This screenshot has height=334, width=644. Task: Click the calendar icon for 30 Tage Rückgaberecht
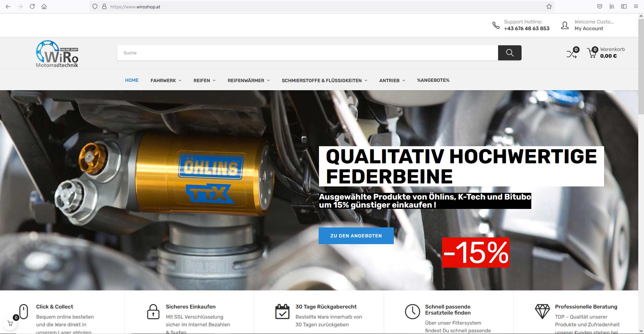(282, 312)
